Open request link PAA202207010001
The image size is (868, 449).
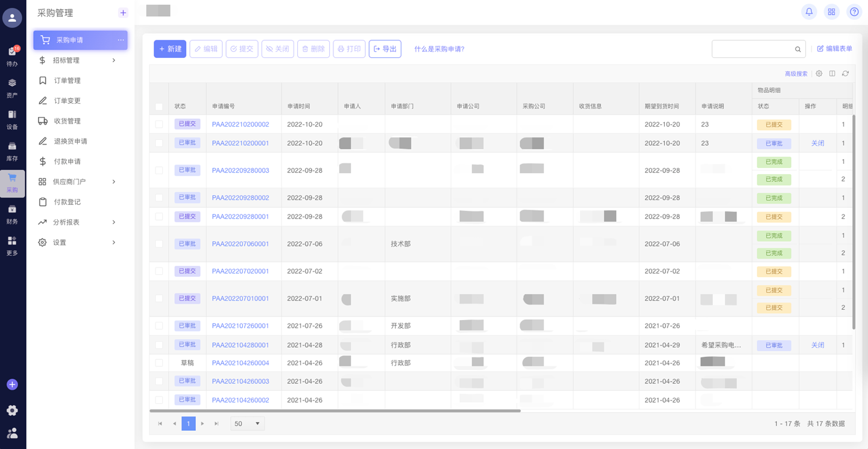241,298
